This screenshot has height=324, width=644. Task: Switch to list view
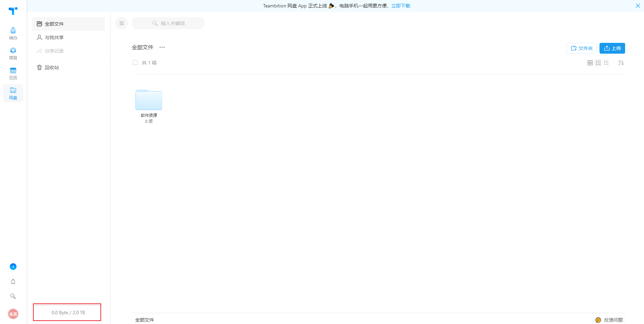coord(606,63)
